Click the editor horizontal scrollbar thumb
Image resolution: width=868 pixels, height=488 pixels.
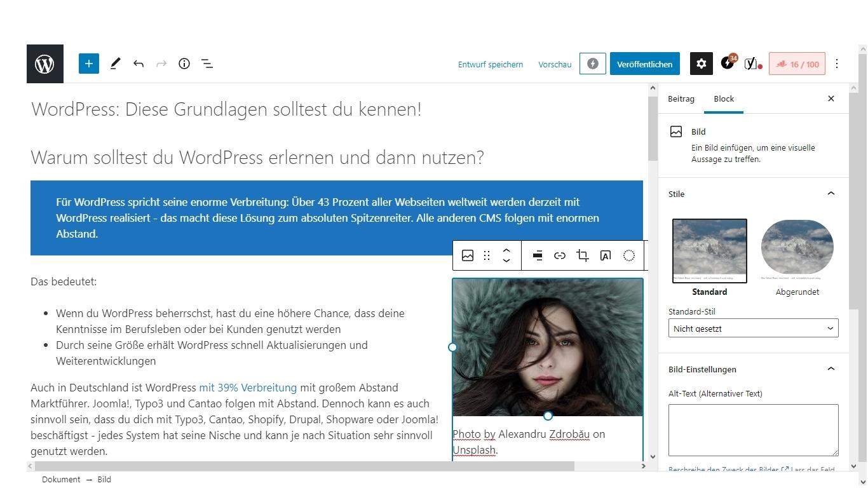(x=305, y=466)
